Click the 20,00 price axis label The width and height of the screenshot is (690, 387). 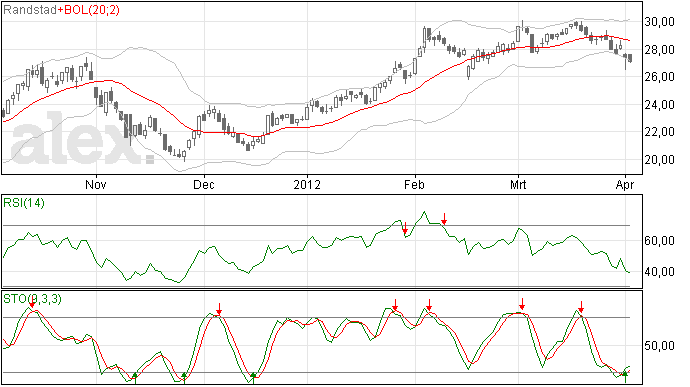[659, 160]
